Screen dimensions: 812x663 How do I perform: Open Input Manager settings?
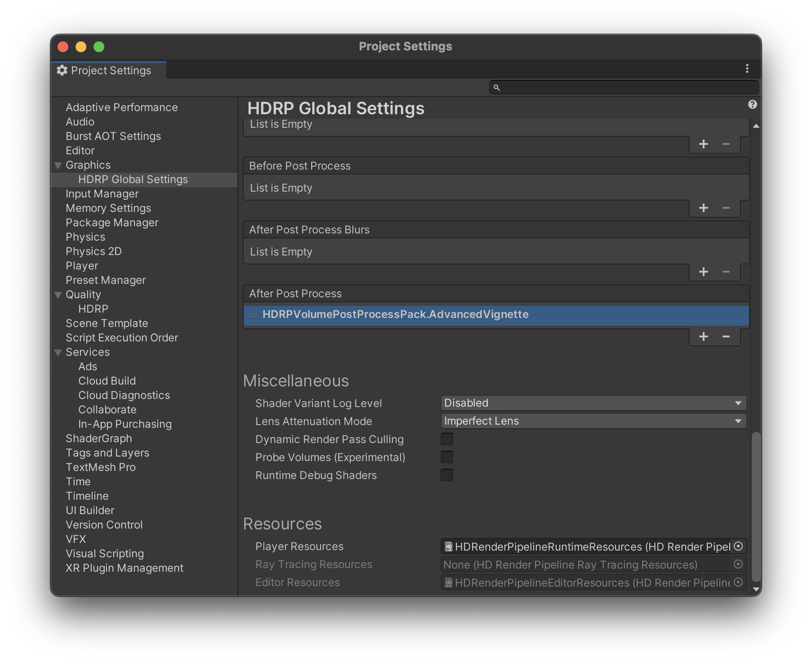(x=102, y=194)
